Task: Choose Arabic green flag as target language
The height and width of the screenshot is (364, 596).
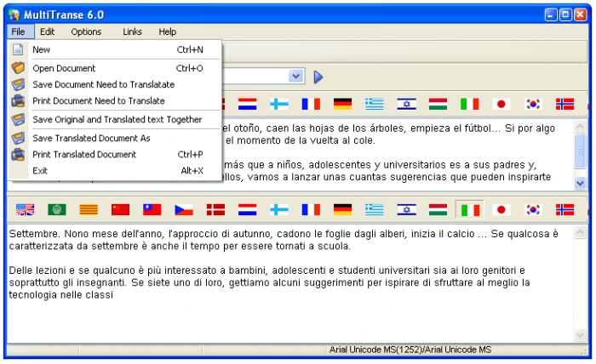Action: [57, 209]
